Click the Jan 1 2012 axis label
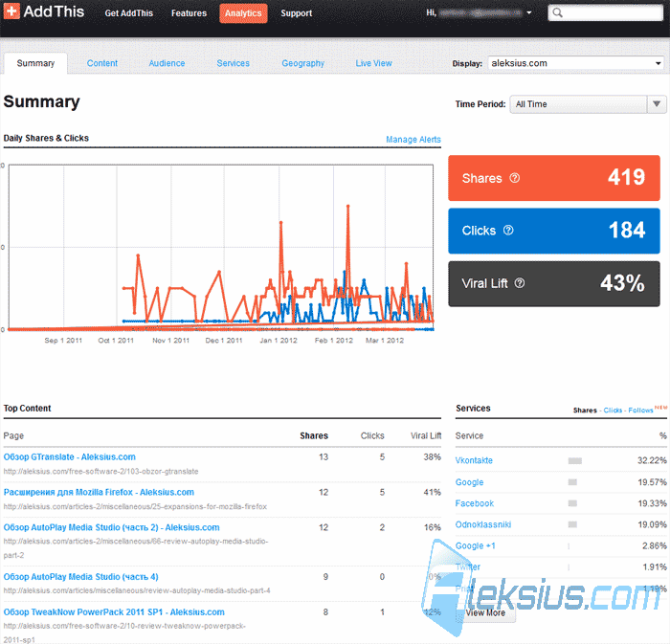Viewport: 670px width, 644px height. coord(279,341)
